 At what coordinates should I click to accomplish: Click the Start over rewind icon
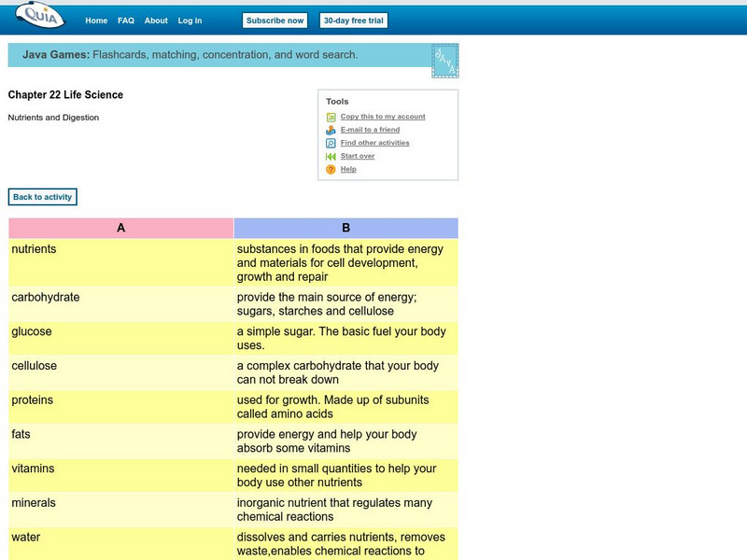click(x=331, y=156)
